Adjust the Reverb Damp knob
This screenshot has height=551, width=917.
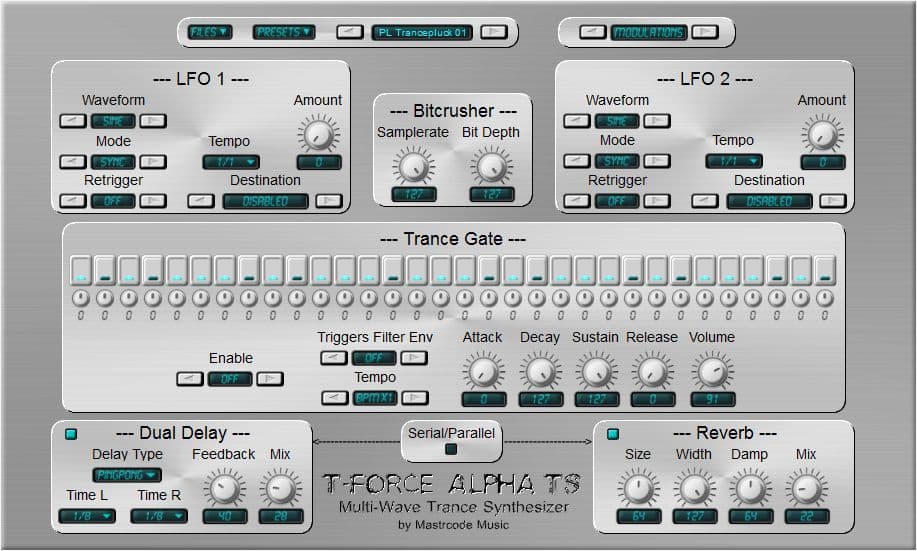pyautogui.click(x=750, y=489)
